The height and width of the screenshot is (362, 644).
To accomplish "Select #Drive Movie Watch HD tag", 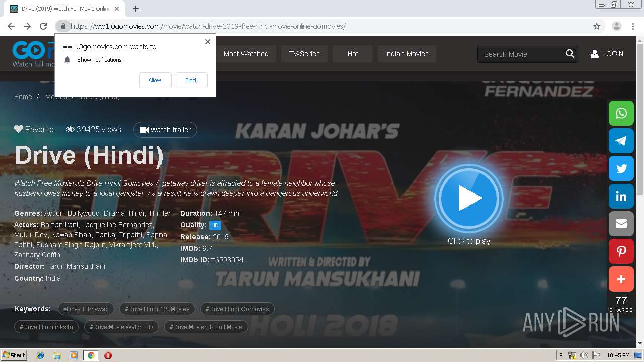I will tap(121, 327).
